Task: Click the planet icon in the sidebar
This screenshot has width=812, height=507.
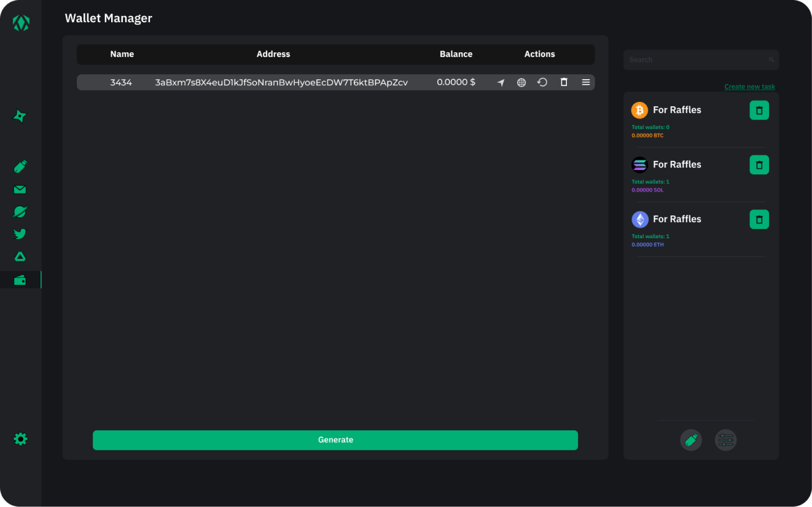Action: point(20,212)
